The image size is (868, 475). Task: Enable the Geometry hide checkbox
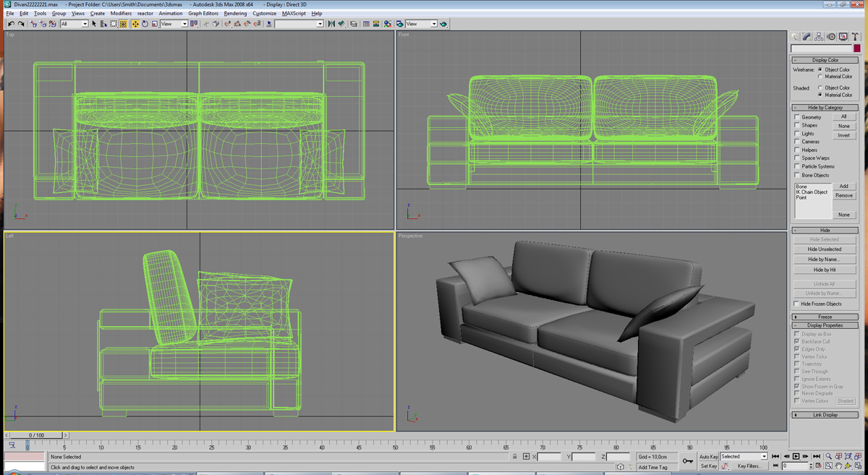tap(797, 117)
